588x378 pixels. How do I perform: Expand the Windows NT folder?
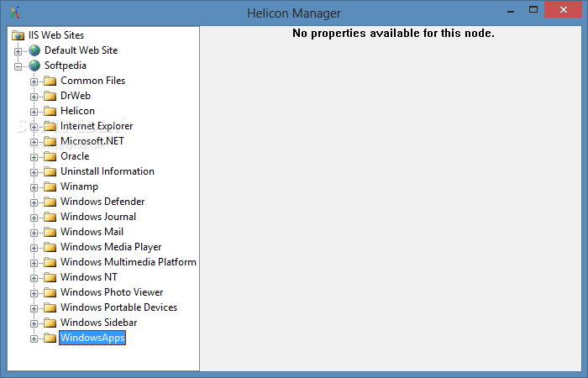pos(34,278)
